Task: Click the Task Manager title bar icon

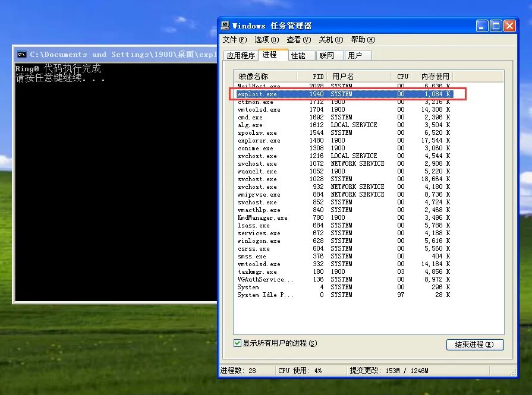Action: pos(225,26)
